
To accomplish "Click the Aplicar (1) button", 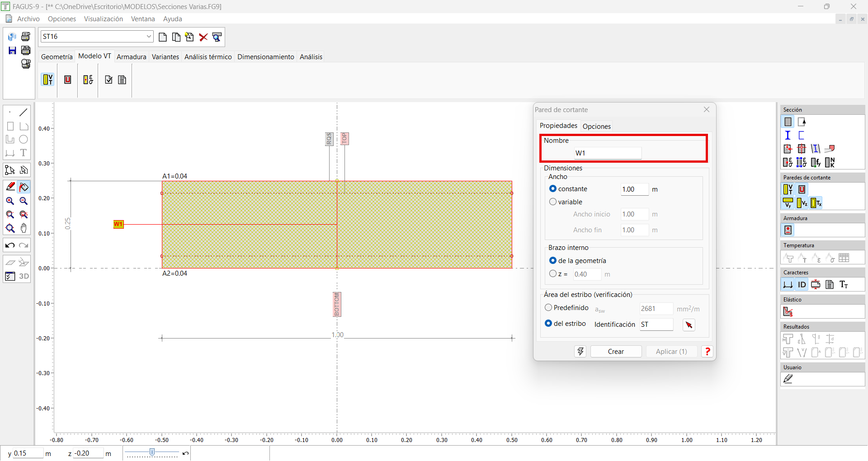I will tap(671, 352).
